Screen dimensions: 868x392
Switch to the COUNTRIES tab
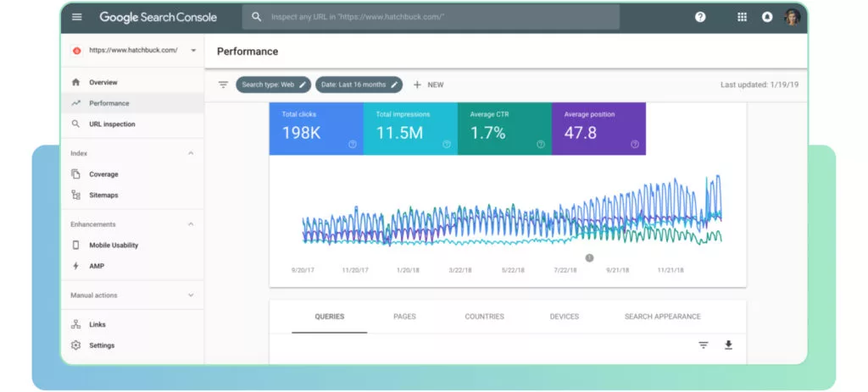pos(484,317)
